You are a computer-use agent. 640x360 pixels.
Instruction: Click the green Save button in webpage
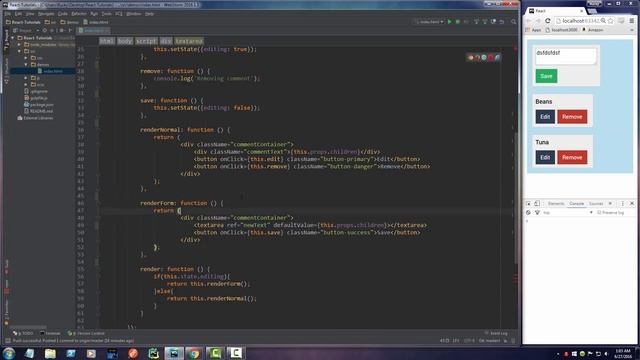(546, 76)
